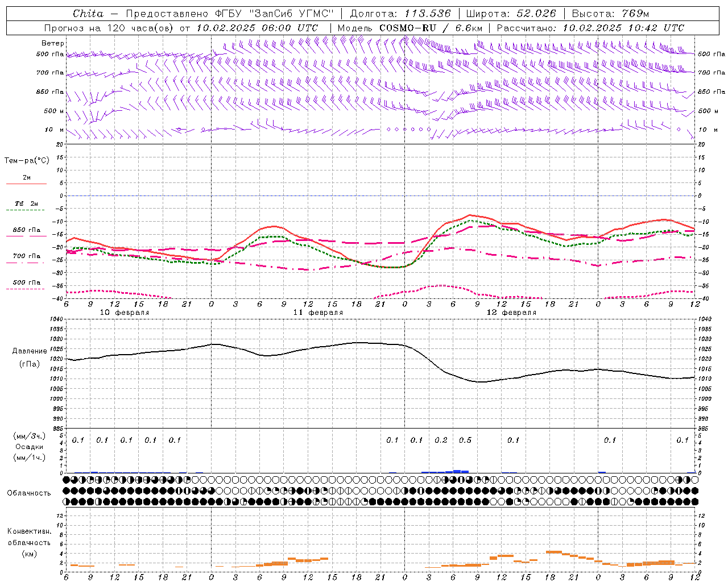Click the station name Chita in the header
The width and height of the screenshot is (728, 582).
coord(88,14)
